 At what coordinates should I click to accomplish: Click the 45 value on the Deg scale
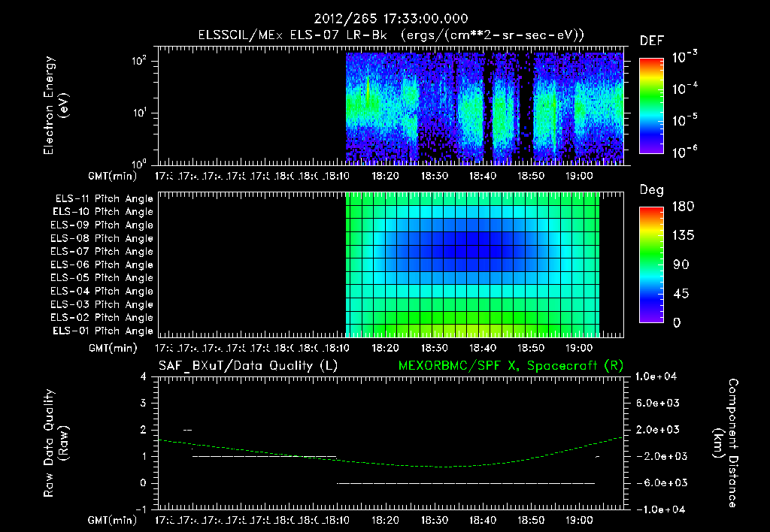681,294
